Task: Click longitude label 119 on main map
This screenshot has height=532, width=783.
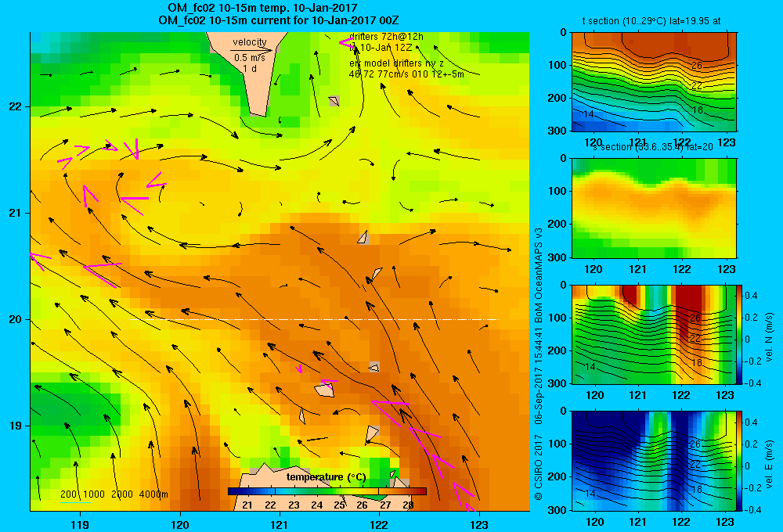Action: tap(80, 524)
